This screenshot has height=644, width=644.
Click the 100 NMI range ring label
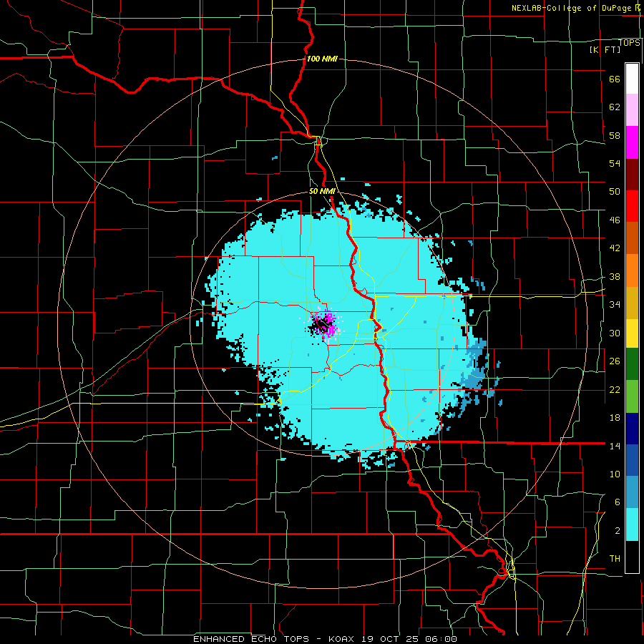(322, 59)
